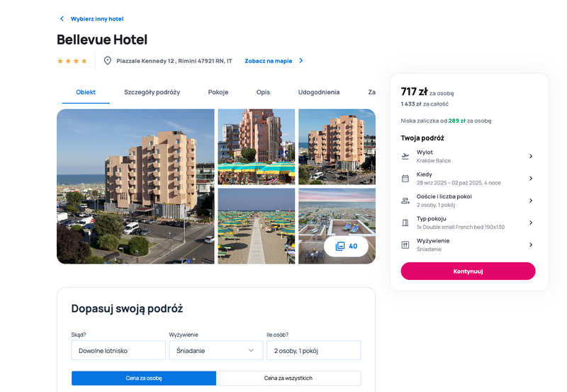This screenshot has height=392, width=567.
Task: Switch to the Szczegóły podróży tab
Action: pyautogui.click(x=152, y=92)
